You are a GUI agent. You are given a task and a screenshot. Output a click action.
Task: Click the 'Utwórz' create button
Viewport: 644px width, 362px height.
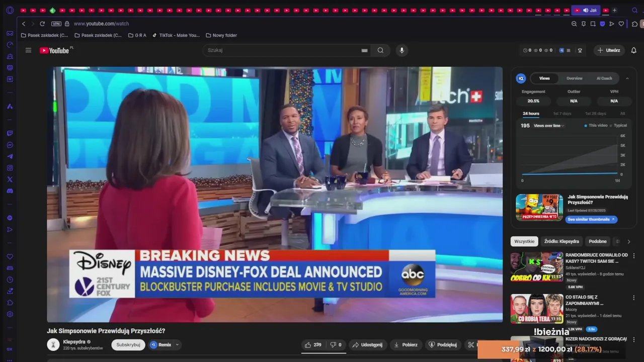[609, 50]
